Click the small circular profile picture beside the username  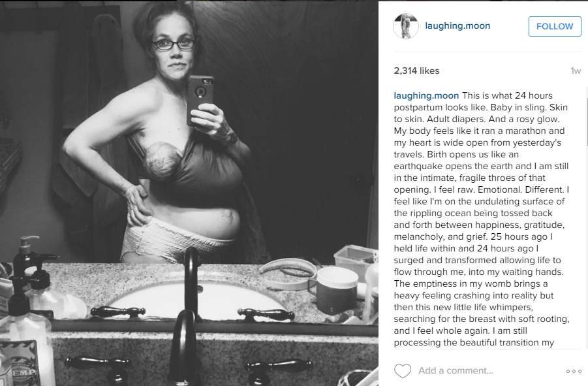[x=406, y=26]
